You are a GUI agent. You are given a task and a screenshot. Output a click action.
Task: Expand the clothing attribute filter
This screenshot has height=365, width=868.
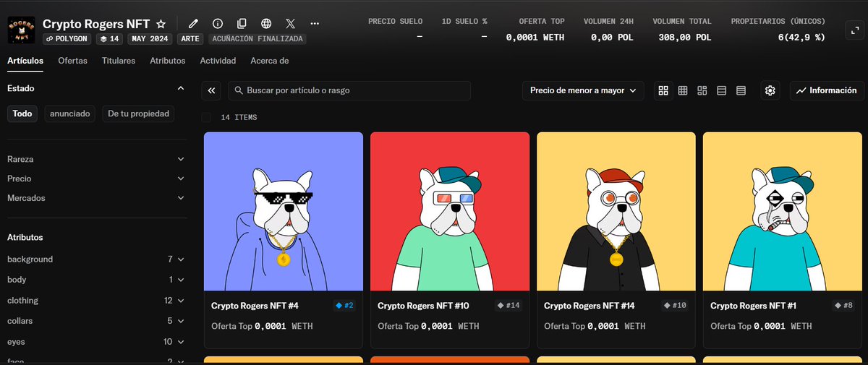pyautogui.click(x=95, y=301)
